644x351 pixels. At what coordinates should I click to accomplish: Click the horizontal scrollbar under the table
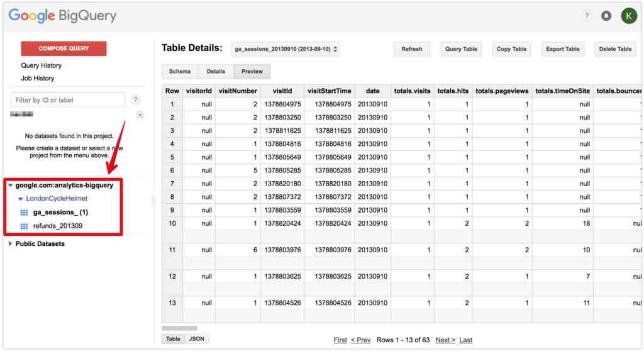(x=179, y=328)
